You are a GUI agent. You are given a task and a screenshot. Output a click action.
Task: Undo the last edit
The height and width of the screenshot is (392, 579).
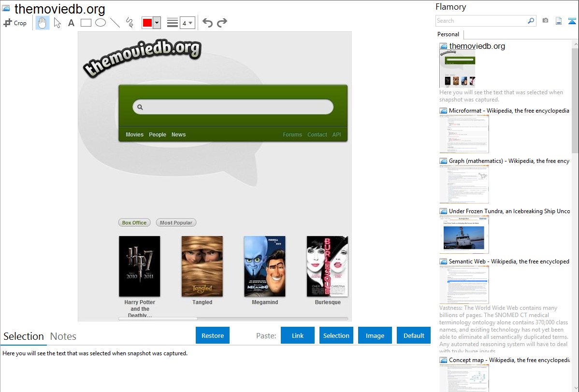(x=207, y=23)
